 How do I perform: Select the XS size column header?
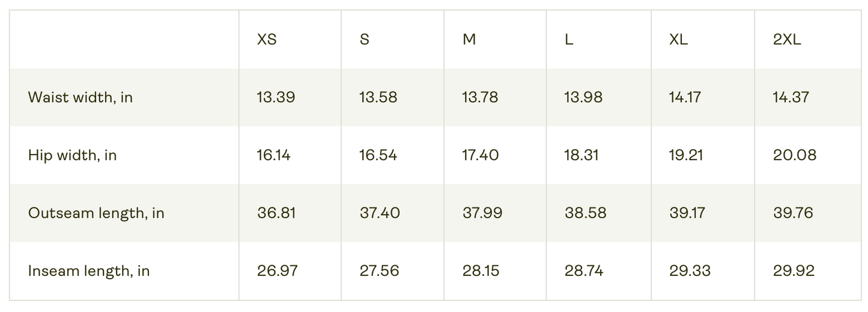tap(267, 40)
